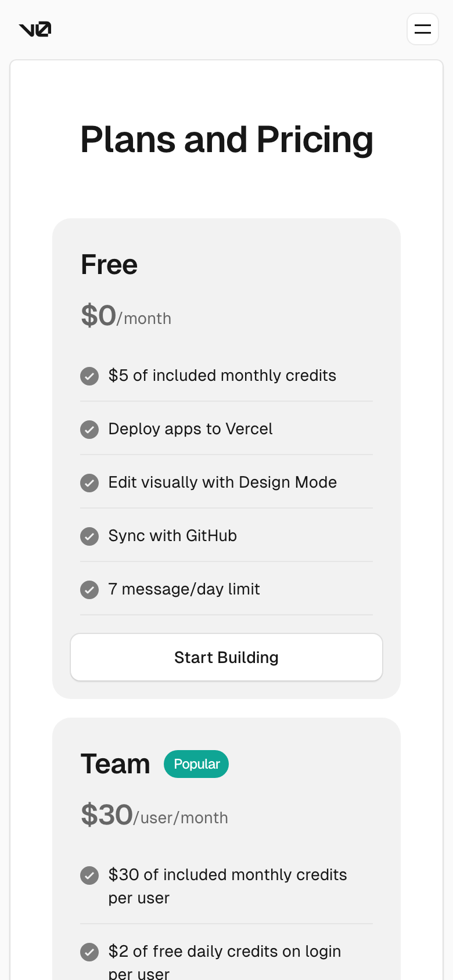Click the 'Deploy apps to Vercel' feature text
This screenshot has height=980, width=453.
click(x=190, y=429)
